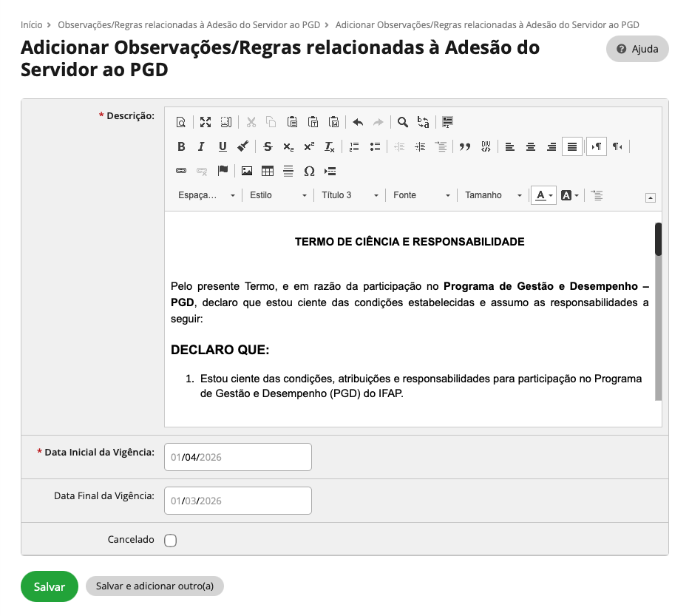The height and width of the screenshot is (616, 689).
Task: Maximize the editor to fullscreen
Action: pyautogui.click(x=206, y=122)
